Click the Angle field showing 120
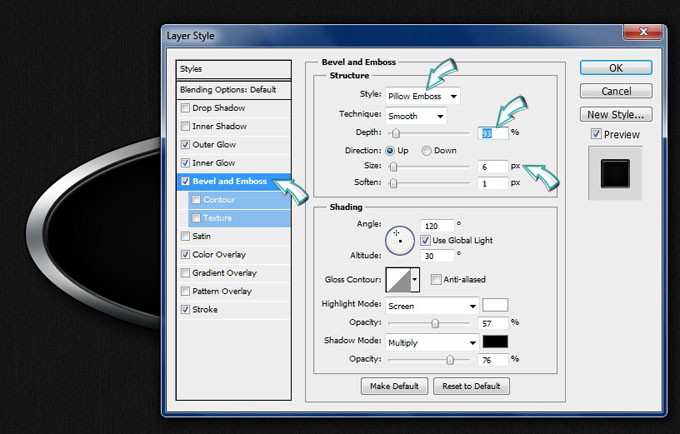 click(437, 226)
